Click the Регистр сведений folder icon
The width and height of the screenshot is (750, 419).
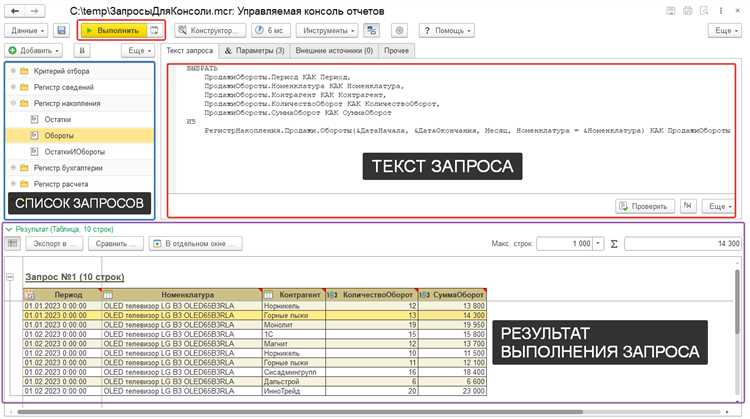pos(24,87)
